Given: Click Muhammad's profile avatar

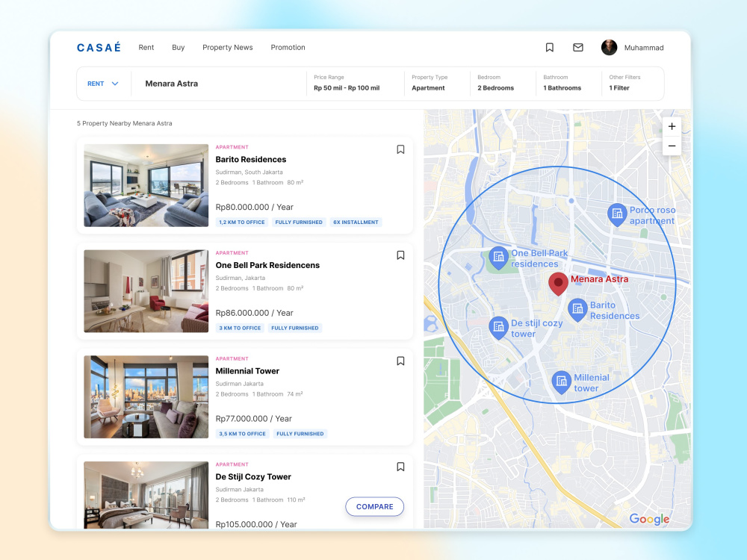Looking at the screenshot, I should point(609,48).
